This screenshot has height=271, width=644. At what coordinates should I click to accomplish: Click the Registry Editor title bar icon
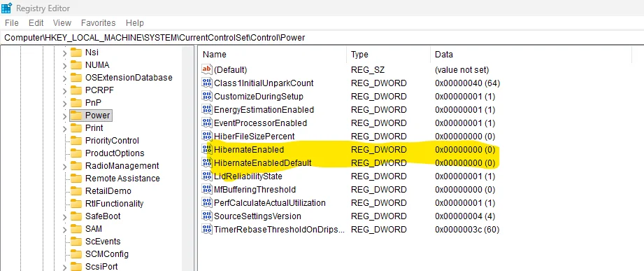(x=7, y=8)
